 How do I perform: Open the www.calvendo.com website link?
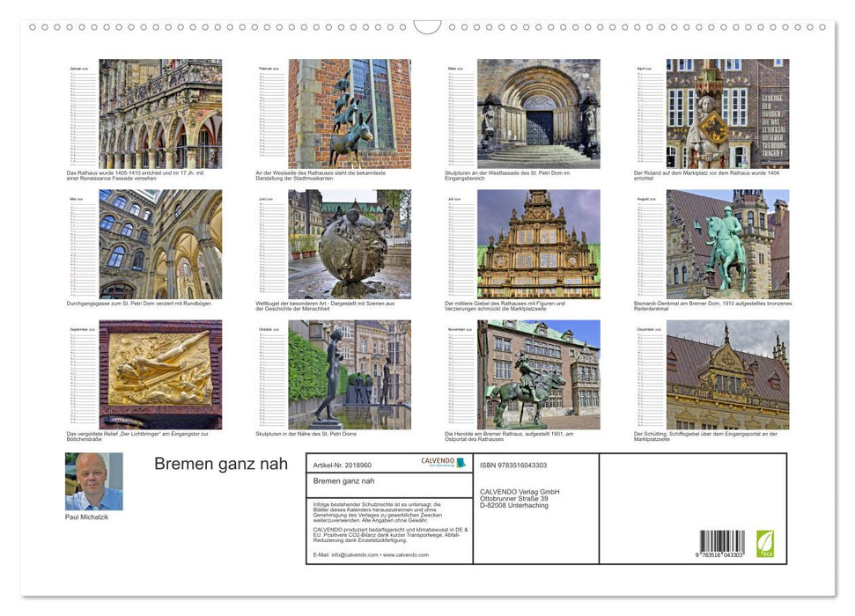tap(404, 556)
